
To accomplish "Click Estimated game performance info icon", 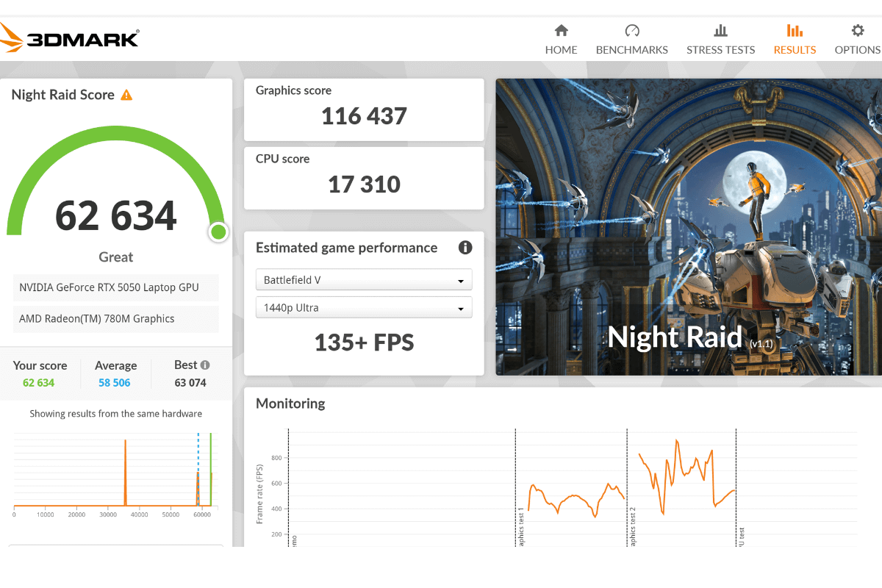I will [465, 248].
